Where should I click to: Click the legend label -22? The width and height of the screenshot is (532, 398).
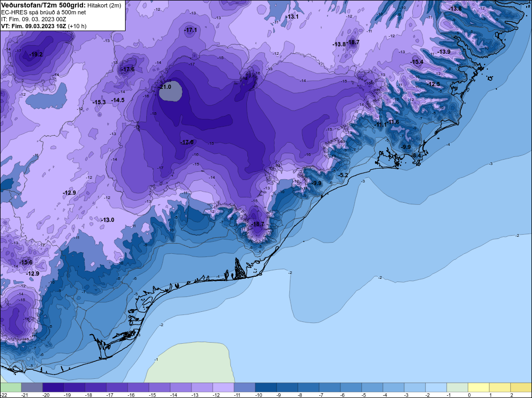point(3,395)
